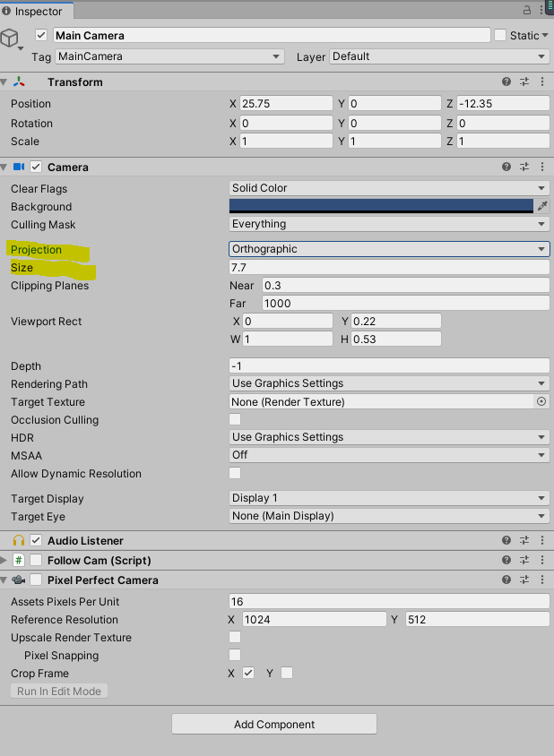Open the Layer dropdown Default
Viewport: 554px width, 756px height.
click(x=439, y=56)
